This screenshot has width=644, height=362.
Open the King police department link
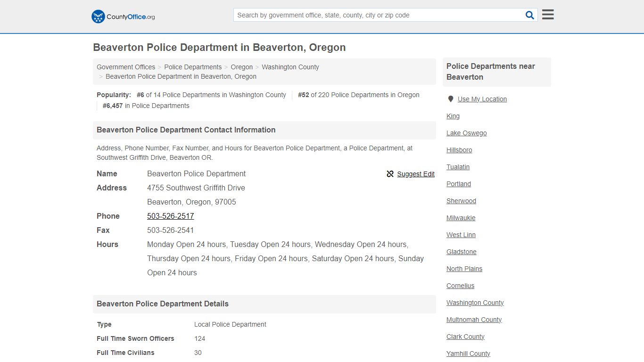click(453, 116)
